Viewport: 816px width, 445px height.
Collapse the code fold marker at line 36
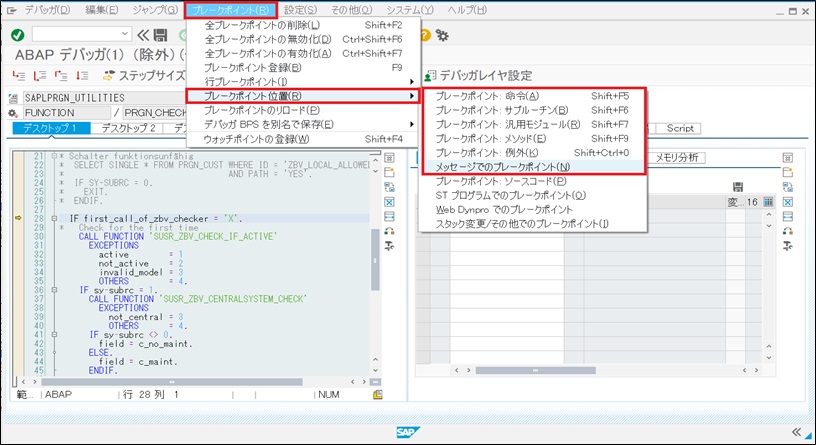(x=54, y=290)
